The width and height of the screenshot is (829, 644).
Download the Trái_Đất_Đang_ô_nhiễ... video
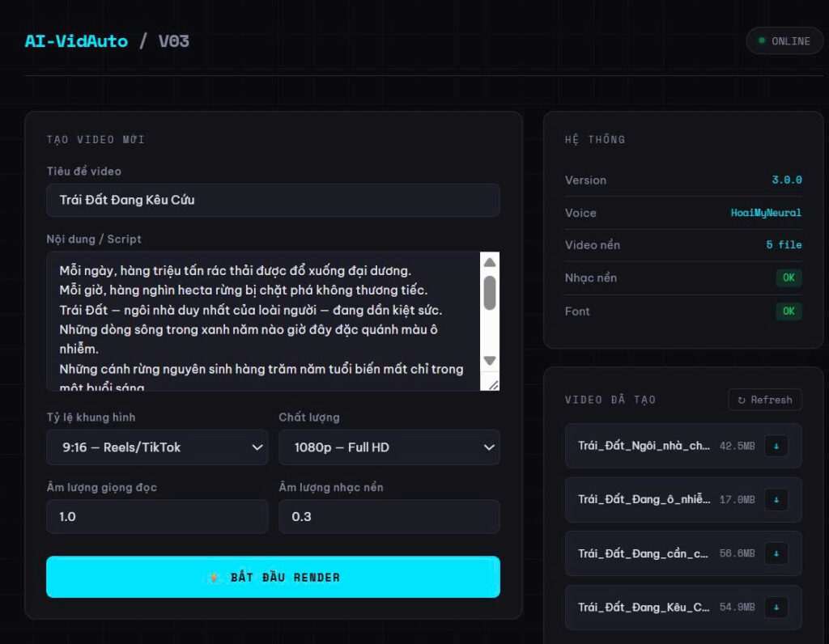[x=776, y=500]
